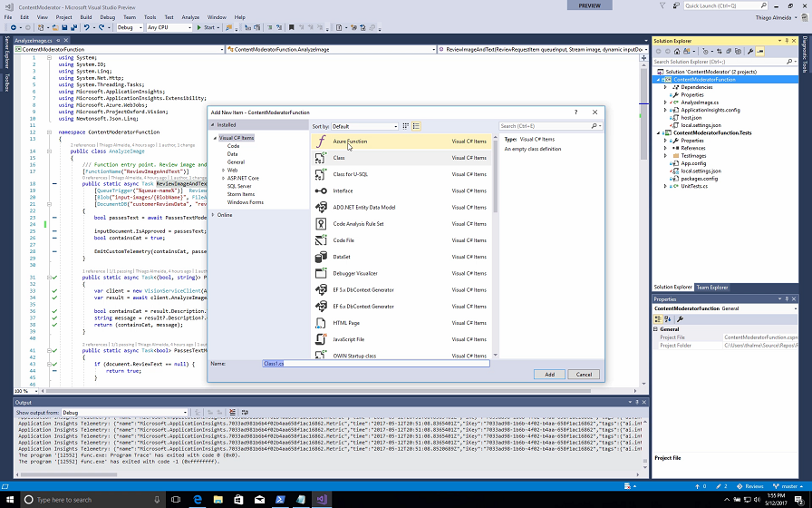The width and height of the screenshot is (812, 508).
Task: Click the taskbar search box
Action: point(93,500)
